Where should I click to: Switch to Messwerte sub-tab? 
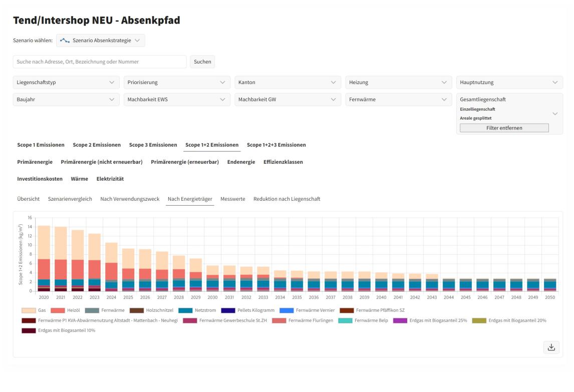[x=233, y=199]
